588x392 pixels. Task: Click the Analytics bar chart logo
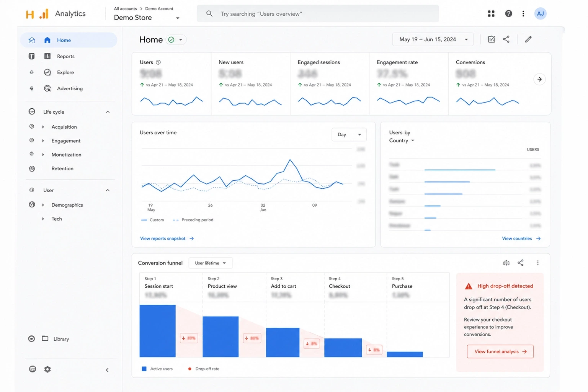[44, 14]
